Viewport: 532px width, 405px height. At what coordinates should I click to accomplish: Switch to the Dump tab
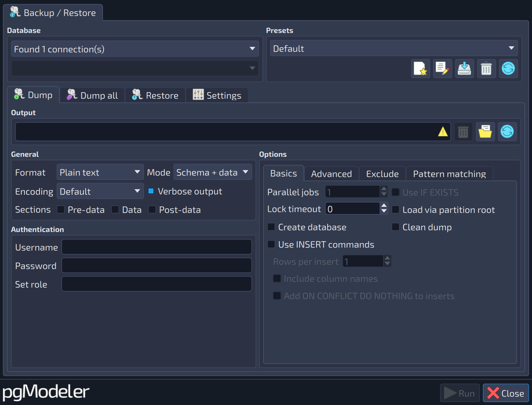[34, 95]
